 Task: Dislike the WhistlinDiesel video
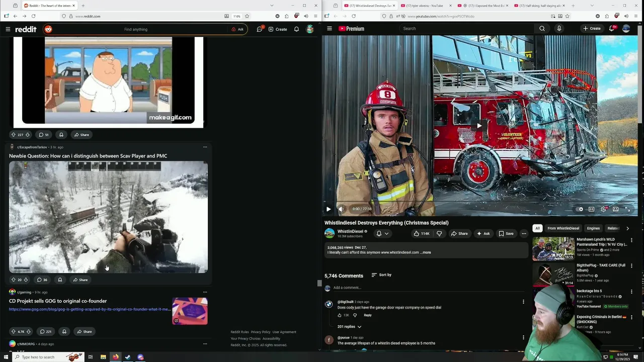(439, 233)
